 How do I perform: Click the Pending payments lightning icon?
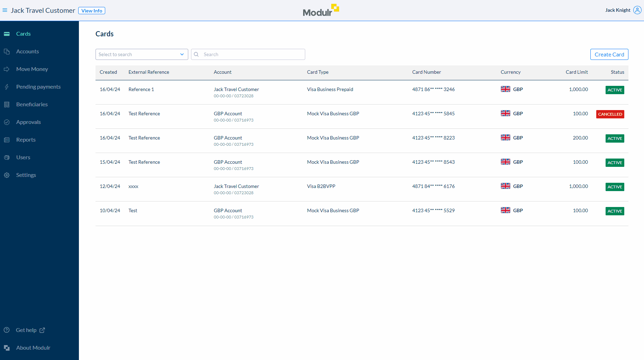7,87
